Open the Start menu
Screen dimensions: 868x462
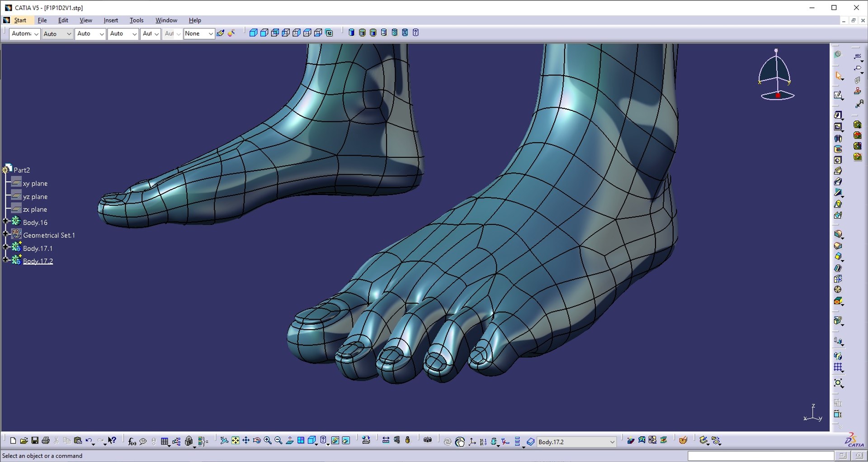(x=20, y=20)
